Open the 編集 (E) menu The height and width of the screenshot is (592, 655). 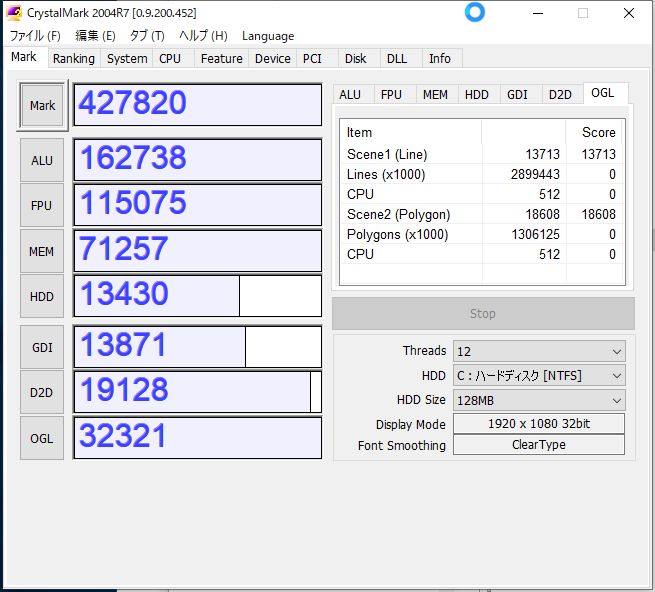pos(95,36)
